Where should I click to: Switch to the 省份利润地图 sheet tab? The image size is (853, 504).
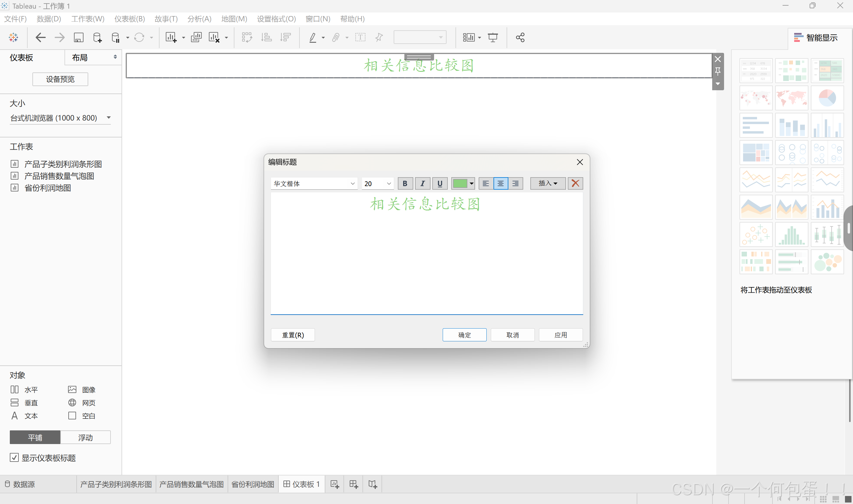click(x=253, y=484)
